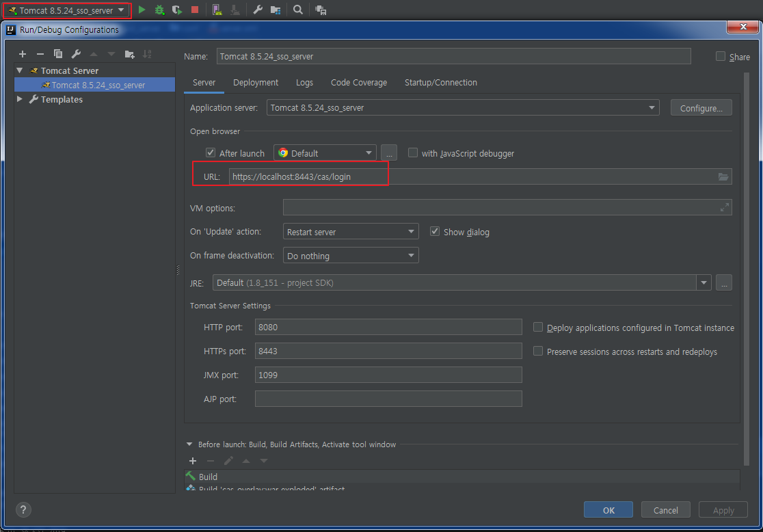The height and width of the screenshot is (532, 763).
Task: Click the Cancel button
Action: click(x=665, y=510)
